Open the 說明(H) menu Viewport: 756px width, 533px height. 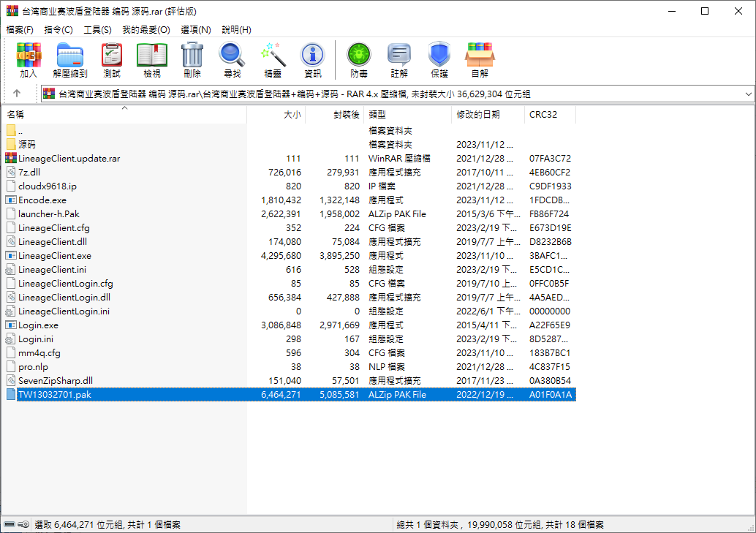[x=236, y=30]
